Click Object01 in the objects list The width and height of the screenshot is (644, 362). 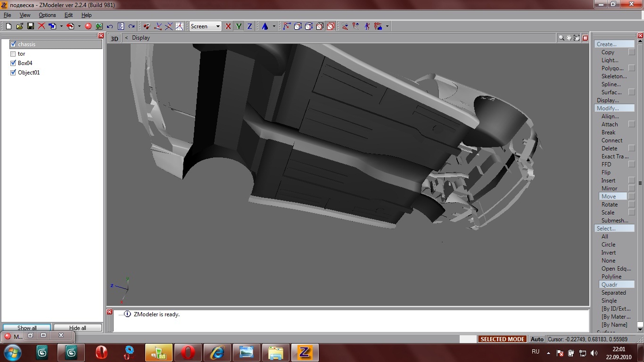click(29, 73)
